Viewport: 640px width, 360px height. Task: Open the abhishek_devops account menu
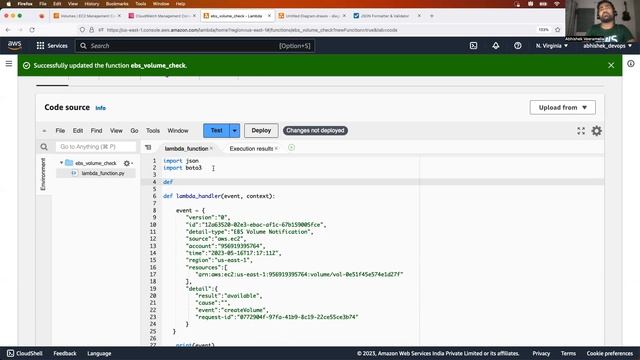607,46
